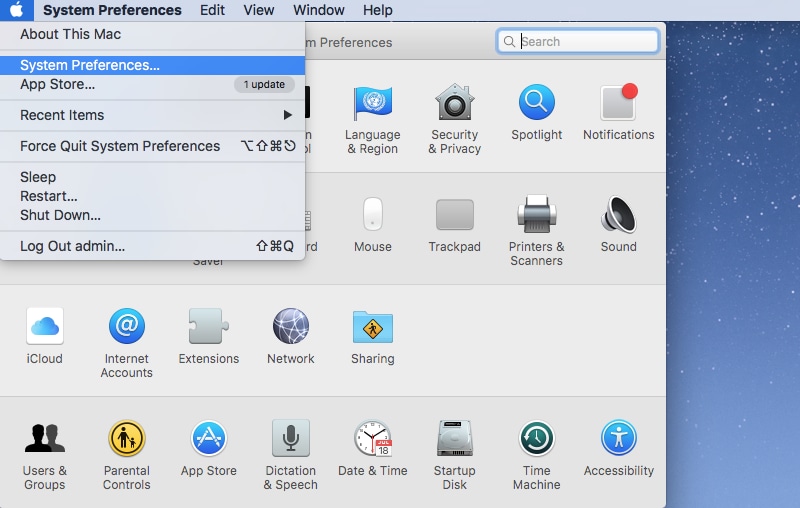Open the Help menu
Screen dimensions: 800x508
378,10
